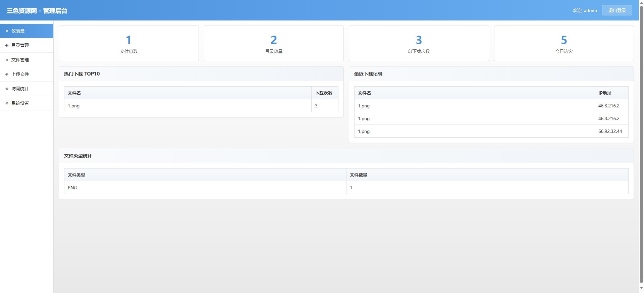Click the 66.92.32.44 IP address cell
644x293 pixels.
click(610, 131)
